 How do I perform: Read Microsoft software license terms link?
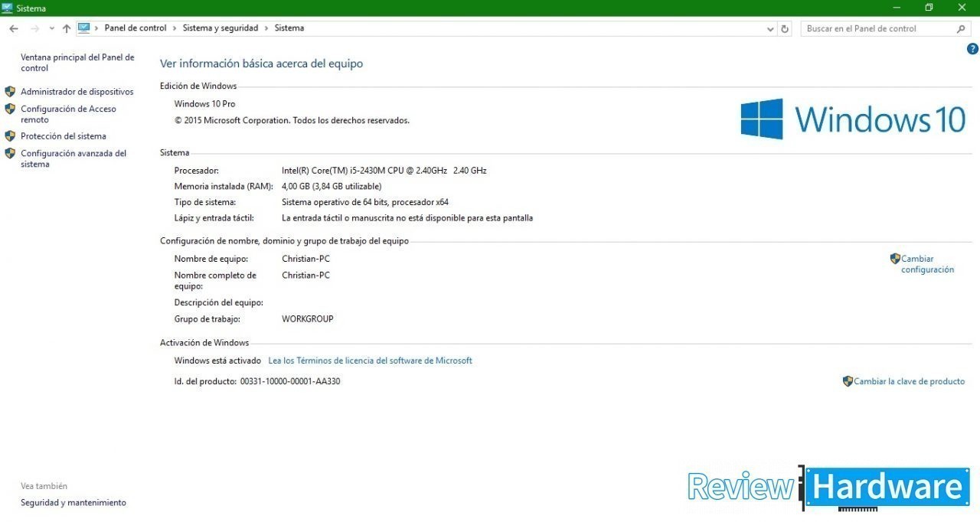[370, 361]
